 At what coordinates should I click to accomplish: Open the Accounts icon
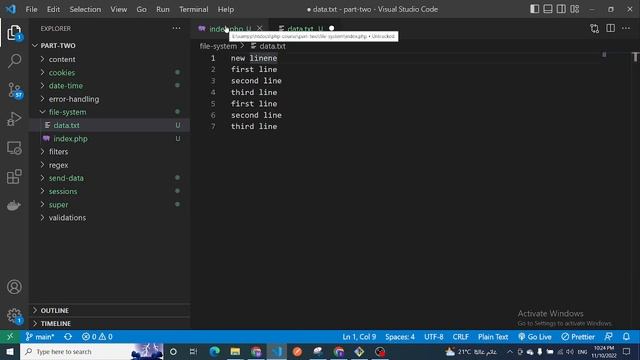14,287
